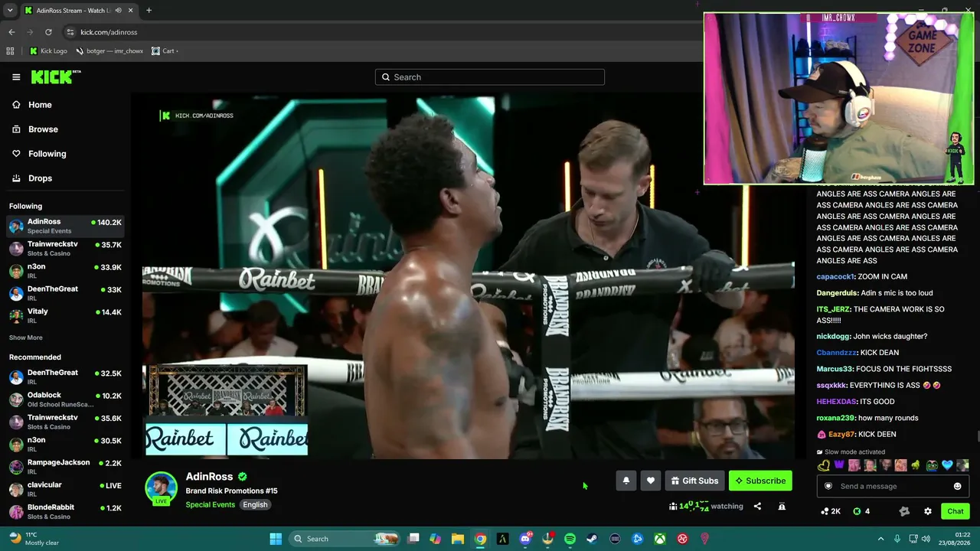
Task: Open BlondeRabbit in Recommended list
Action: pos(65,511)
